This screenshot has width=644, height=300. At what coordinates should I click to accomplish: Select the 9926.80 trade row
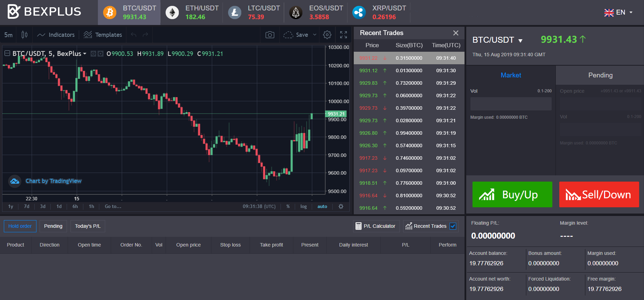[x=409, y=133]
